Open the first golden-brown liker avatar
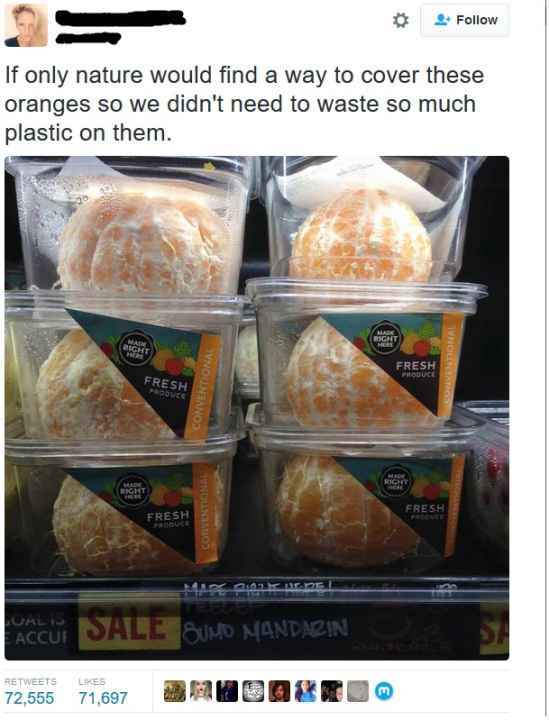This screenshot has height=720, width=549. tap(175, 691)
